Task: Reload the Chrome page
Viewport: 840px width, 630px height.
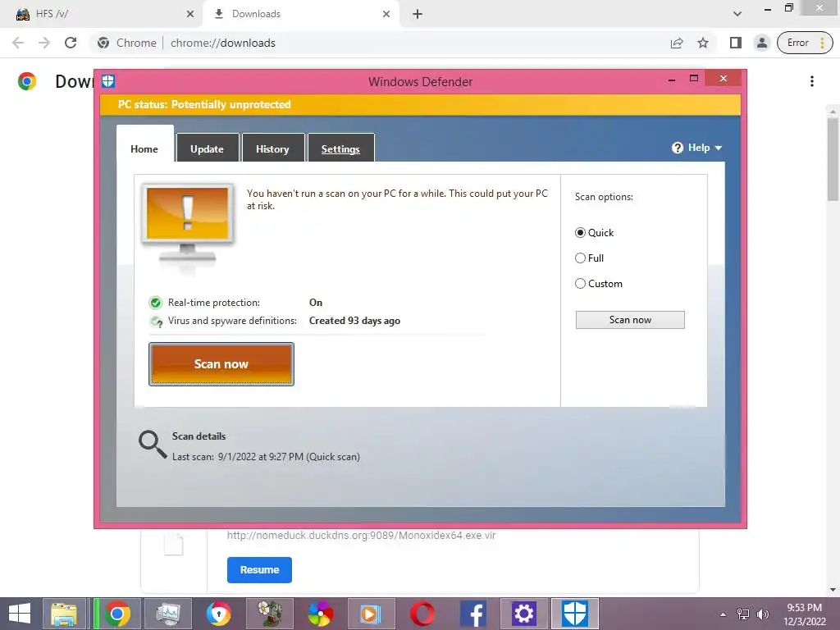Action: 71,43
